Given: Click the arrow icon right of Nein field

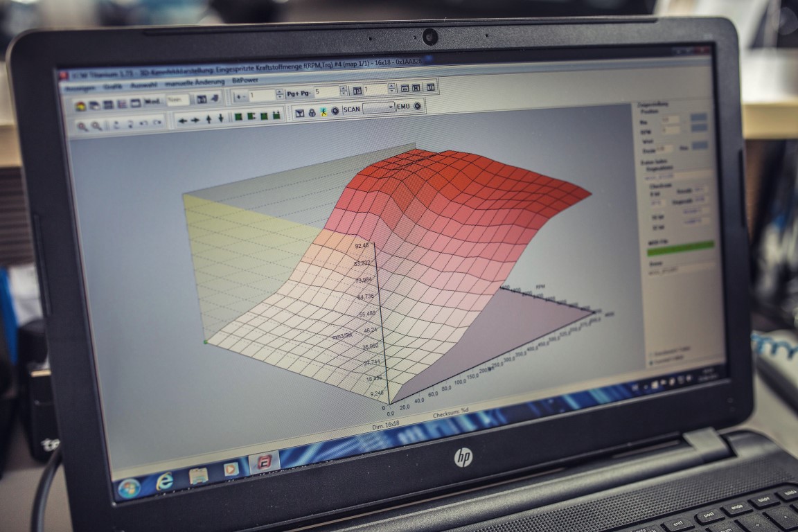Looking at the screenshot, I should (x=215, y=98).
